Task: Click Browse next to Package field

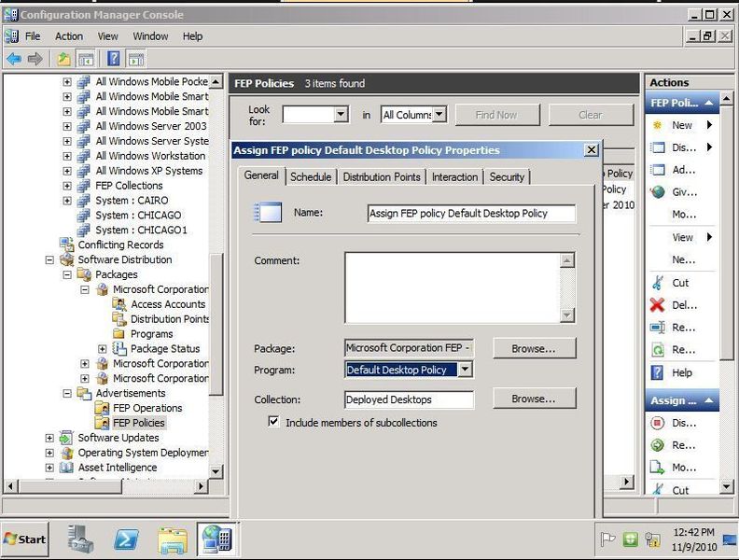Action: [x=534, y=348]
